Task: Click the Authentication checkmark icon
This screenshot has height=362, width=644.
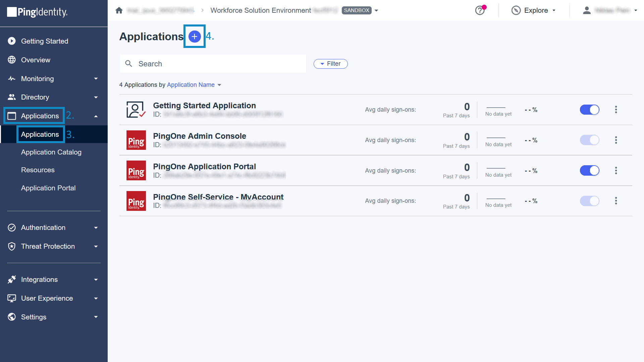Action: pyautogui.click(x=12, y=228)
